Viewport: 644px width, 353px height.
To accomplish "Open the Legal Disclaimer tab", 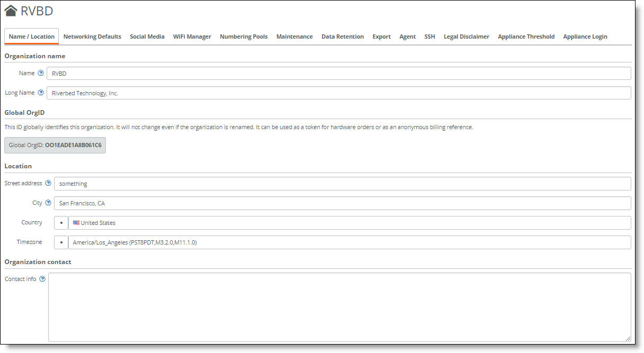I will pos(467,37).
